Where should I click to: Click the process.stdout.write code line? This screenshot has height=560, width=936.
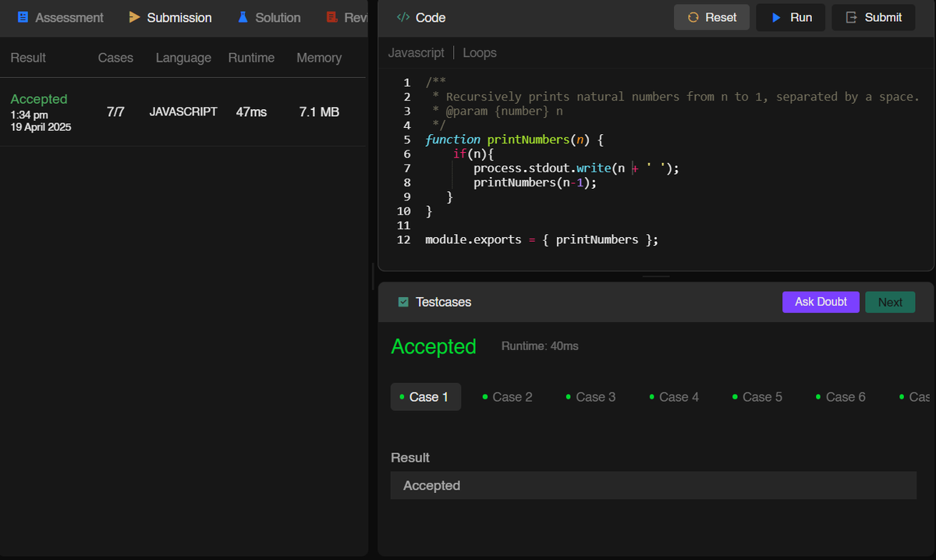[x=576, y=168]
